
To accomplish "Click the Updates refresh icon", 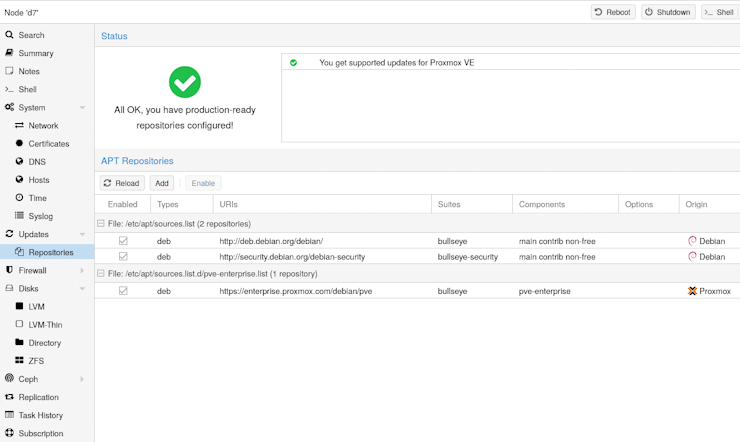I will pos(9,234).
